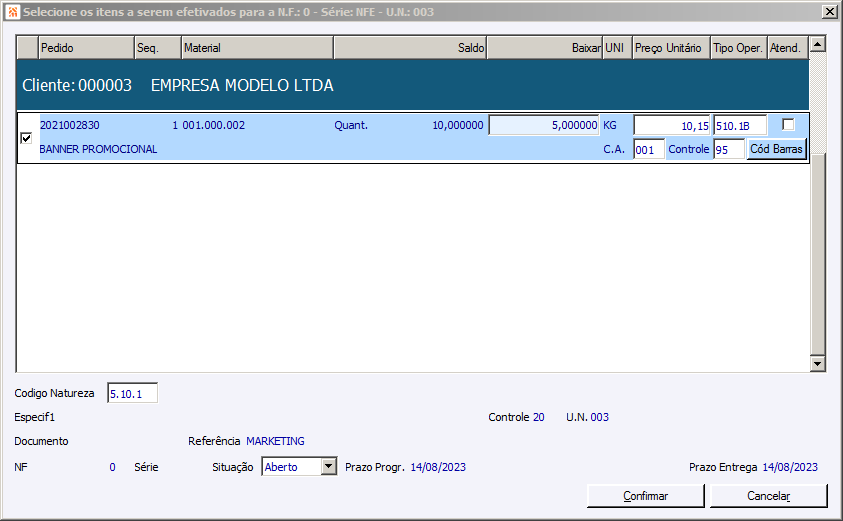Click the Tipo Oper. field 510.1B
The image size is (843, 521).
[740, 126]
